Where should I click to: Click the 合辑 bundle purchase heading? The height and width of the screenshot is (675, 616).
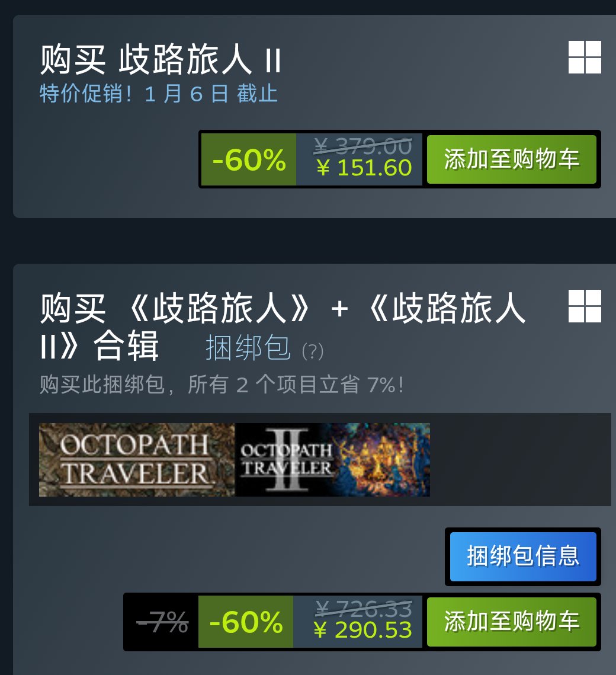pos(282,327)
